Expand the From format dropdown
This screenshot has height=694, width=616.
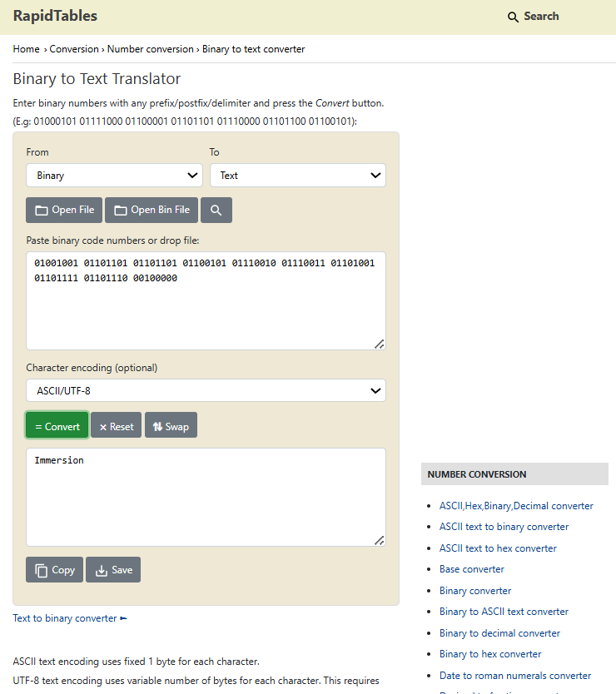pos(114,176)
